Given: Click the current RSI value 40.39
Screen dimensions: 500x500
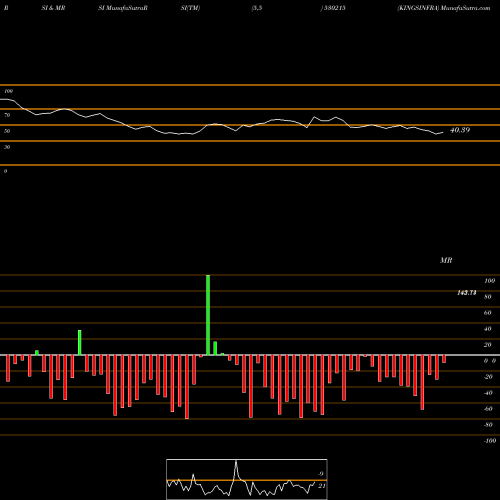Looking at the screenshot, I should pos(460,130).
